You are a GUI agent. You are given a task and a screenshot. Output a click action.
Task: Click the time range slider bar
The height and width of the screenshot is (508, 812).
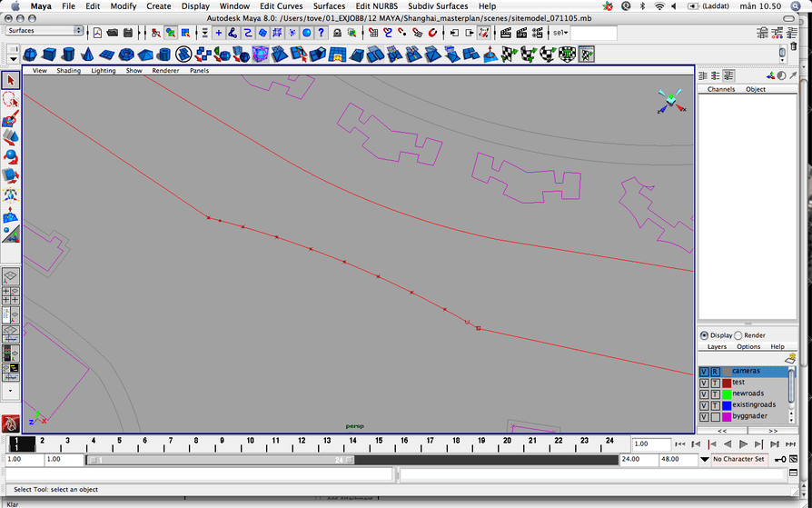(x=221, y=460)
